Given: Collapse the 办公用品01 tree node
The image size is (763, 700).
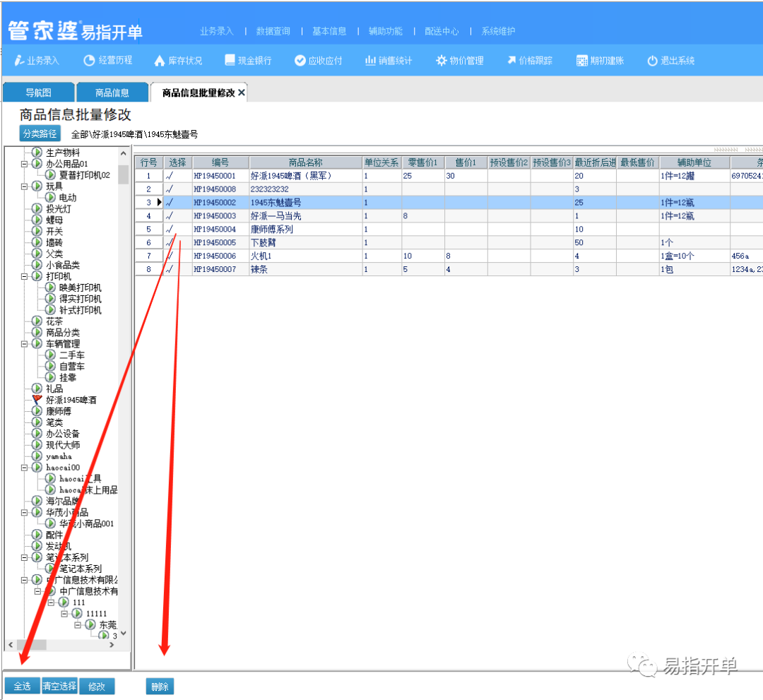Looking at the screenshot, I should [24, 164].
